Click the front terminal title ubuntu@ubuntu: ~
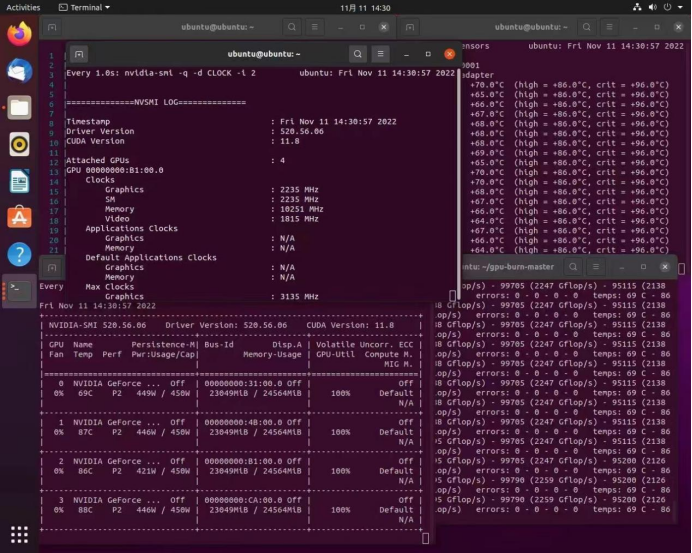692x553 pixels. click(264, 54)
